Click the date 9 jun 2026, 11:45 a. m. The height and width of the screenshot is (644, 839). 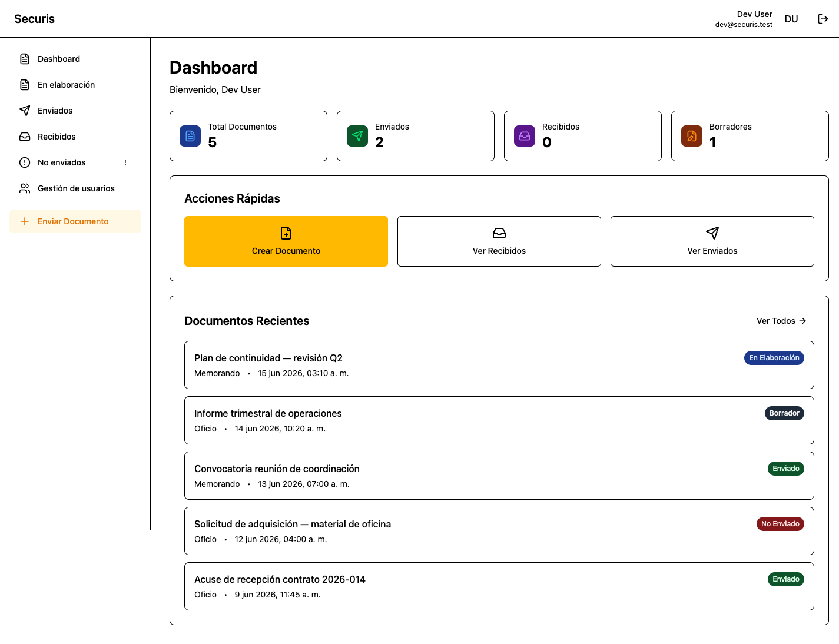(278, 595)
